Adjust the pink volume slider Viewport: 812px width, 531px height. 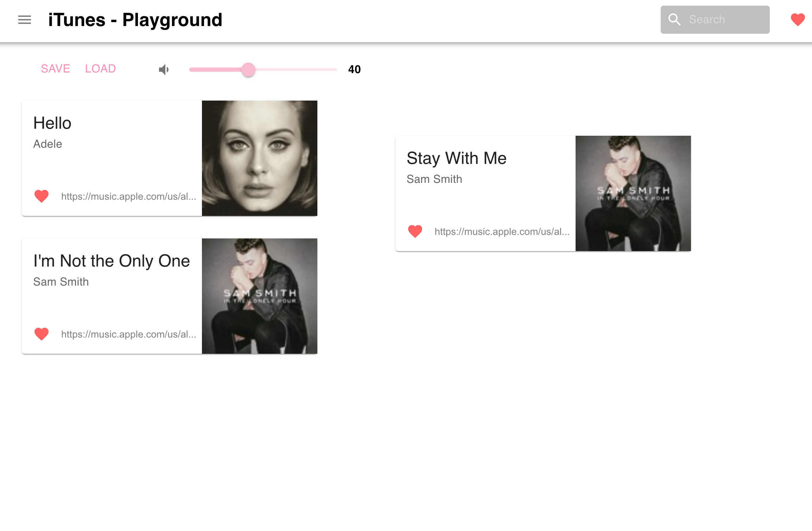click(249, 70)
